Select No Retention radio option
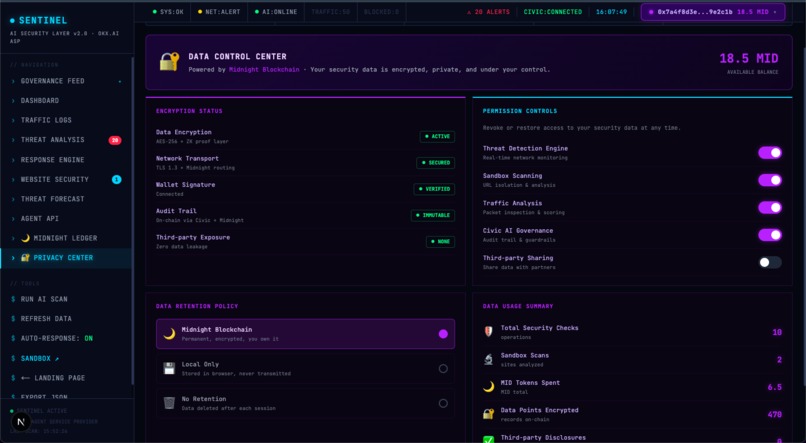 click(x=443, y=403)
